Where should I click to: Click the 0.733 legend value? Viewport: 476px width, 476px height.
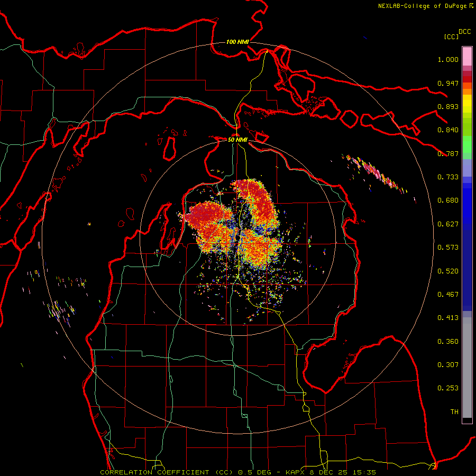pyautogui.click(x=448, y=177)
